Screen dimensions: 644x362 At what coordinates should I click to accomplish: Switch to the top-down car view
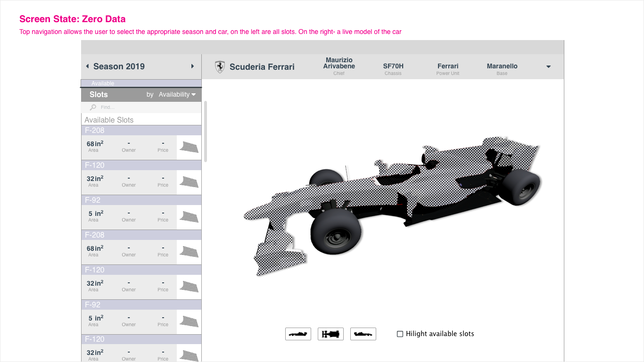[x=330, y=334]
